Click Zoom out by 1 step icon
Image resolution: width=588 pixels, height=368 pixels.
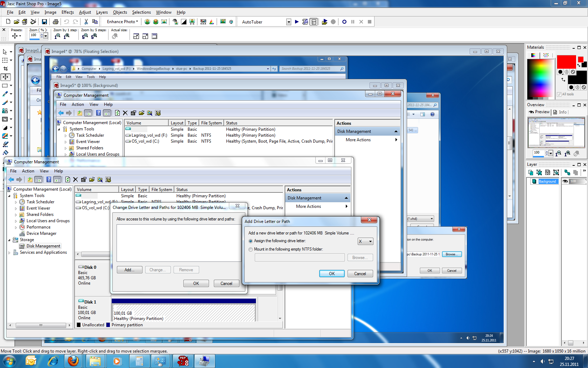point(57,36)
